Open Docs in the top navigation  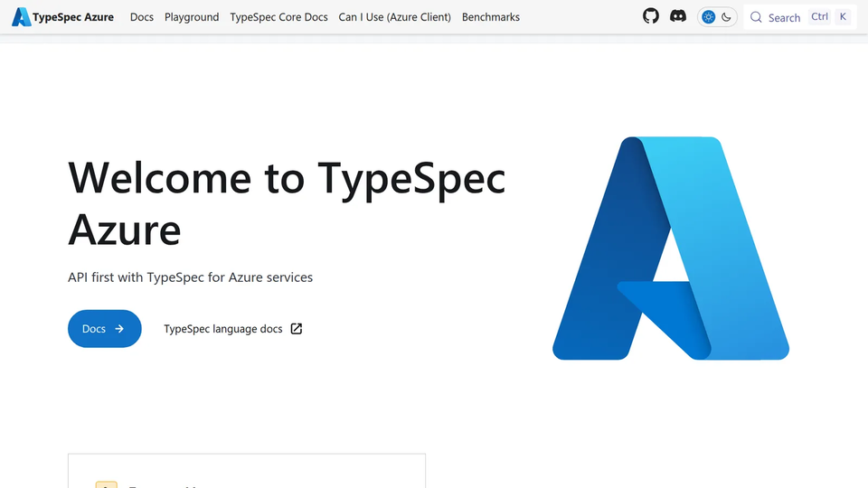click(x=142, y=17)
